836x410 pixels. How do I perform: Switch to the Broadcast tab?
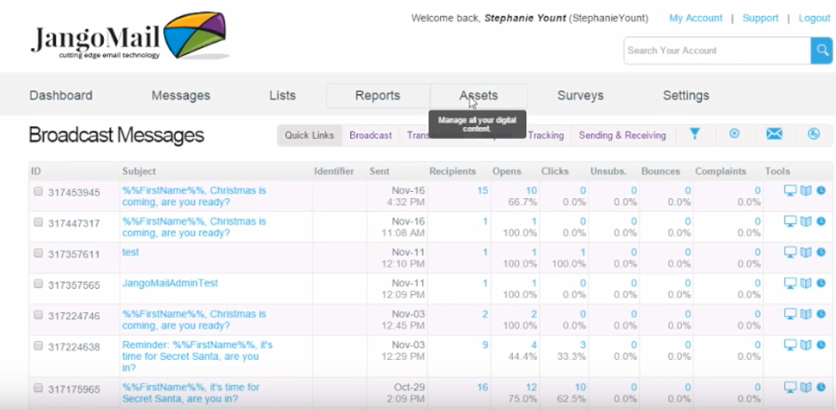click(371, 135)
